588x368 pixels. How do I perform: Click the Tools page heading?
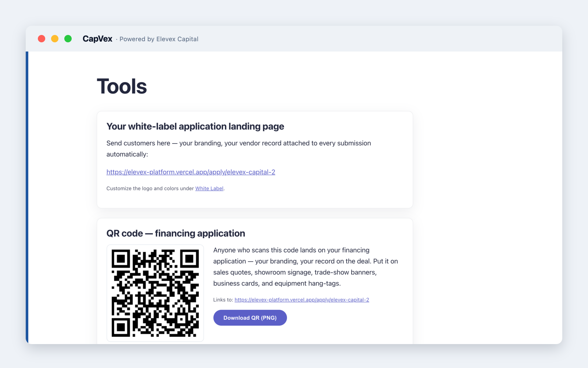122,86
